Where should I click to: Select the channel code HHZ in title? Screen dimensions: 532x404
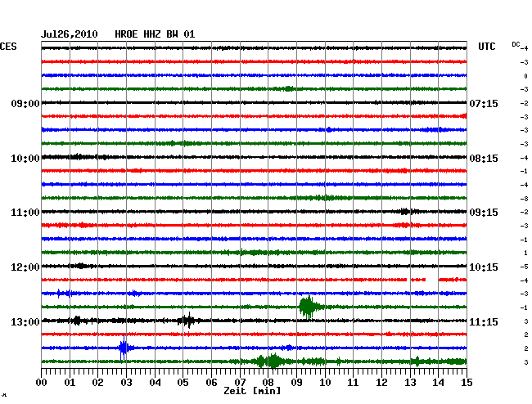pos(152,34)
